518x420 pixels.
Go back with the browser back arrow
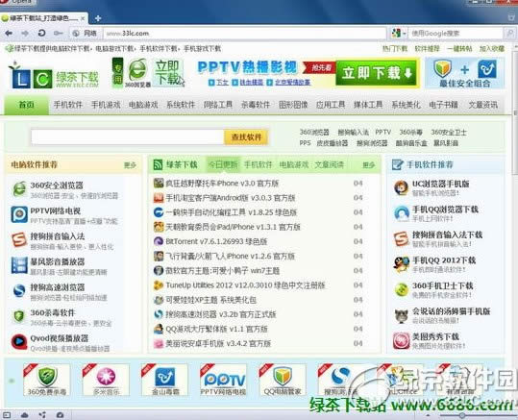9,33
